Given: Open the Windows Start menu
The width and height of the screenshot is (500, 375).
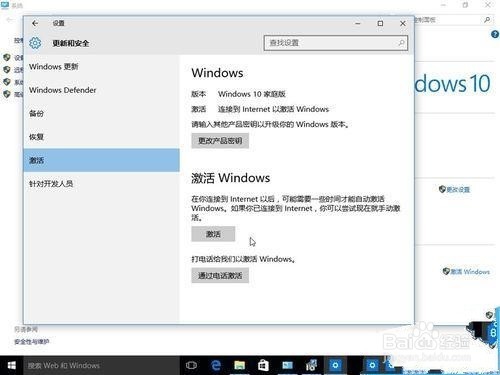Looking at the screenshot, I should click(12, 365).
